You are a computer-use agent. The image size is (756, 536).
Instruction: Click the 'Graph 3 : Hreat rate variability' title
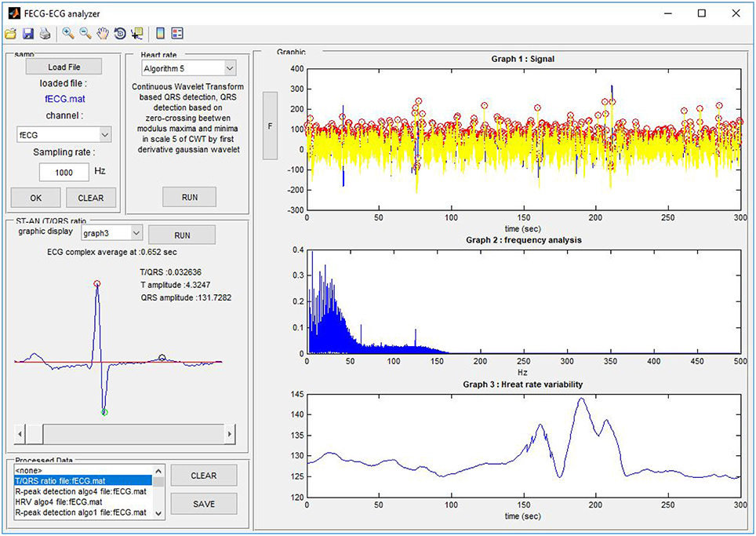pyautogui.click(x=522, y=385)
